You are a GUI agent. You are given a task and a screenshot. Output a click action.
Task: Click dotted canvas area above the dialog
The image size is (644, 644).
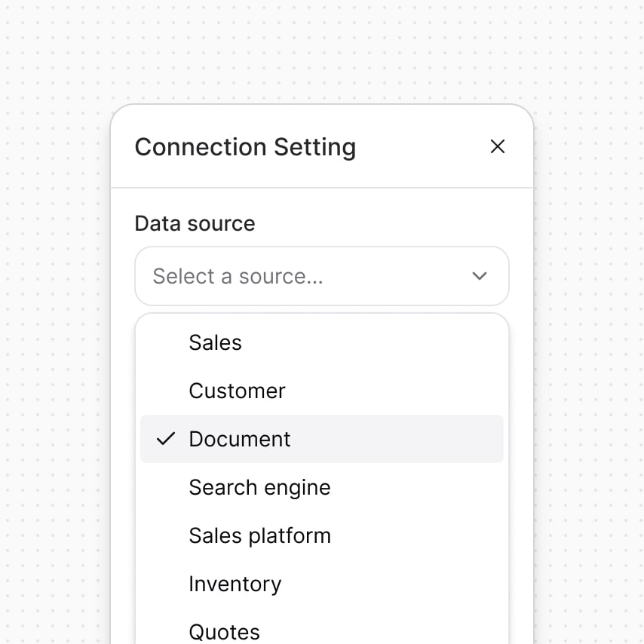click(322, 53)
